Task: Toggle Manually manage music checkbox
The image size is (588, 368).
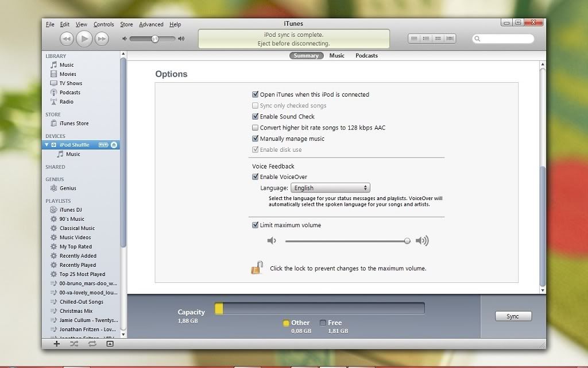Action: click(256, 139)
